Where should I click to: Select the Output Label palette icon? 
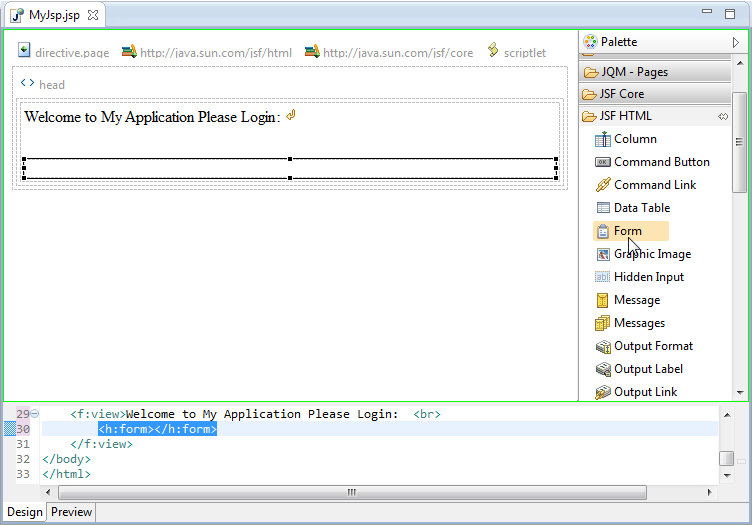pos(603,369)
